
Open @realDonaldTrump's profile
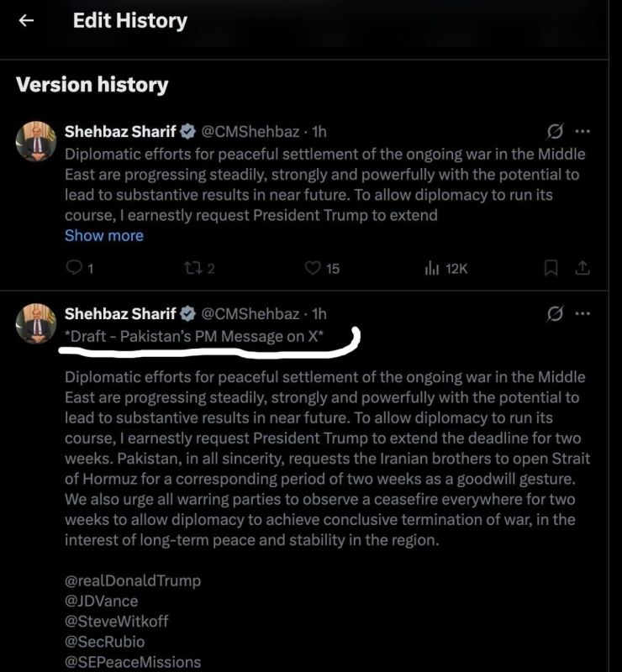coord(131,580)
